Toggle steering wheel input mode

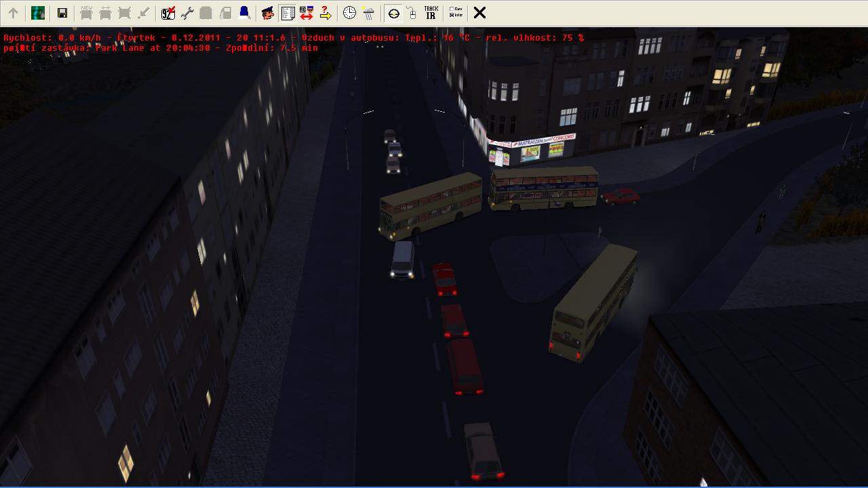(393, 13)
